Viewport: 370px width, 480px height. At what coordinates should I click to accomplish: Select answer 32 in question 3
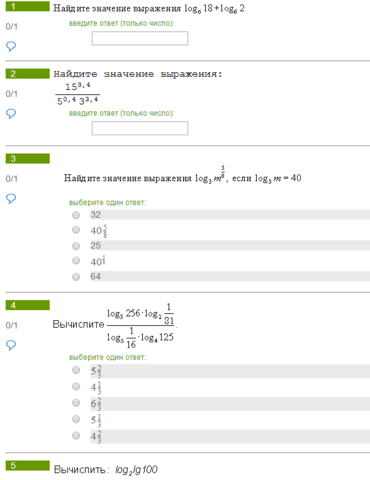click(x=76, y=215)
